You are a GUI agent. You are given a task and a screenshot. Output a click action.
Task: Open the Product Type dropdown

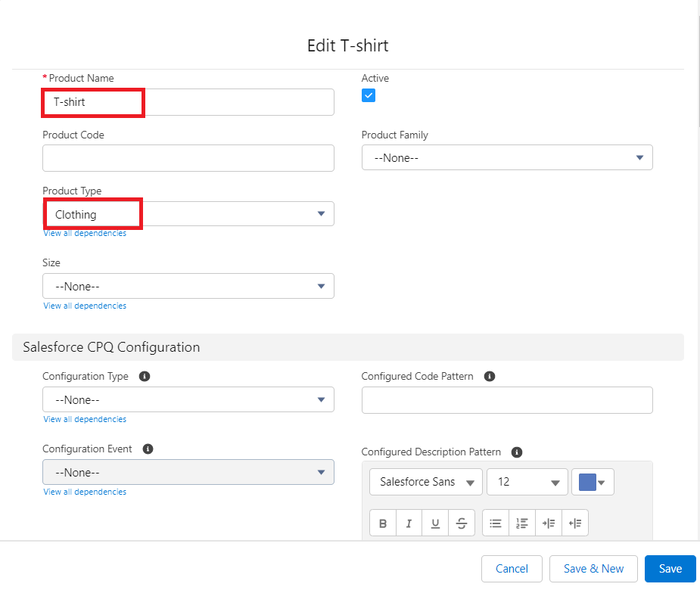click(x=188, y=214)
